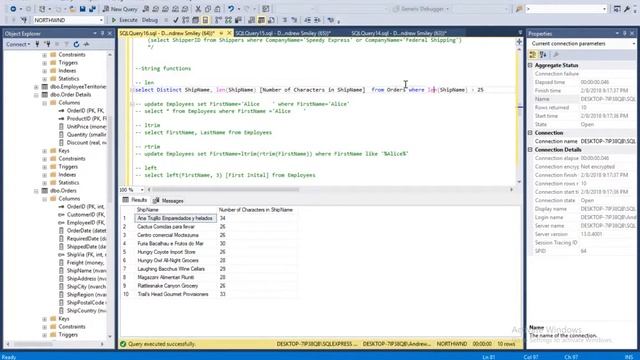The width and height of the screenshot is (640, 360).
Task: Click the Execute query button
Action: [124, 20]
